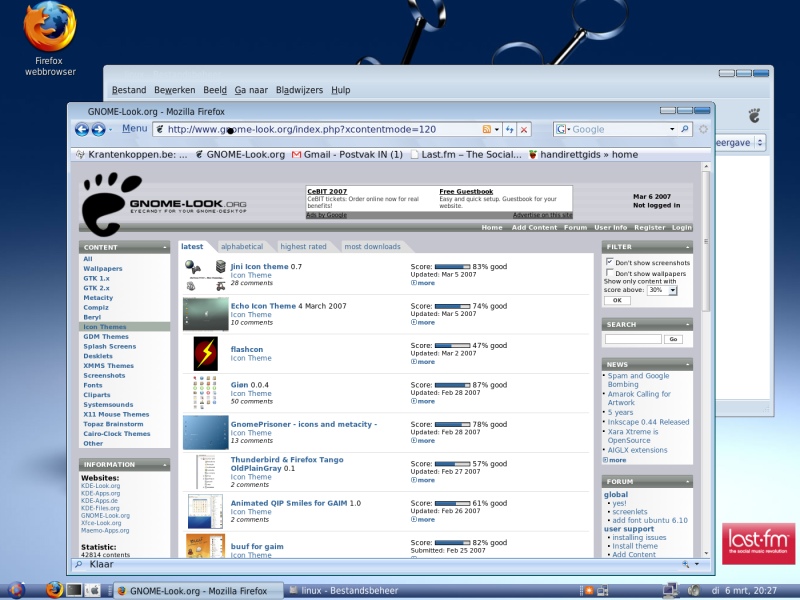The height and width of the screenshot is (600, 800).
Task: Click find icon in Firefox status bar
Action: (79, 564)
